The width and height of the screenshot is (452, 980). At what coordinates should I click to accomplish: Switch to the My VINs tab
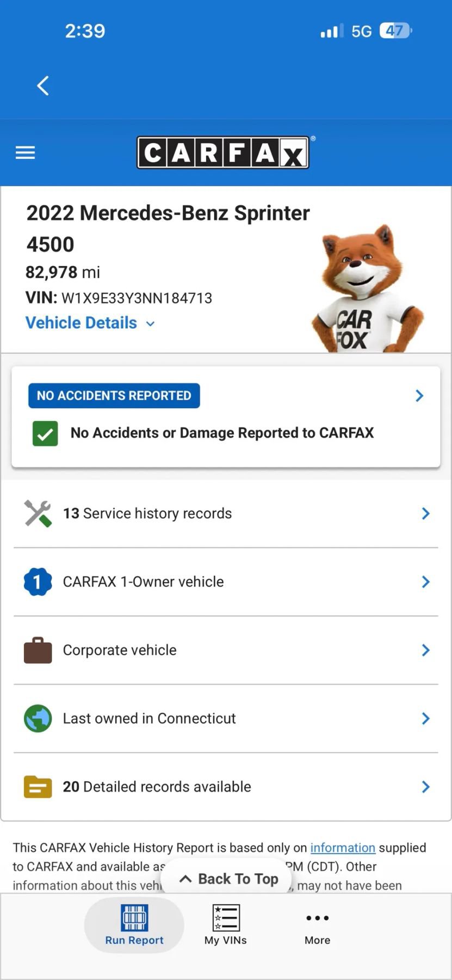[x=226, y=926]
